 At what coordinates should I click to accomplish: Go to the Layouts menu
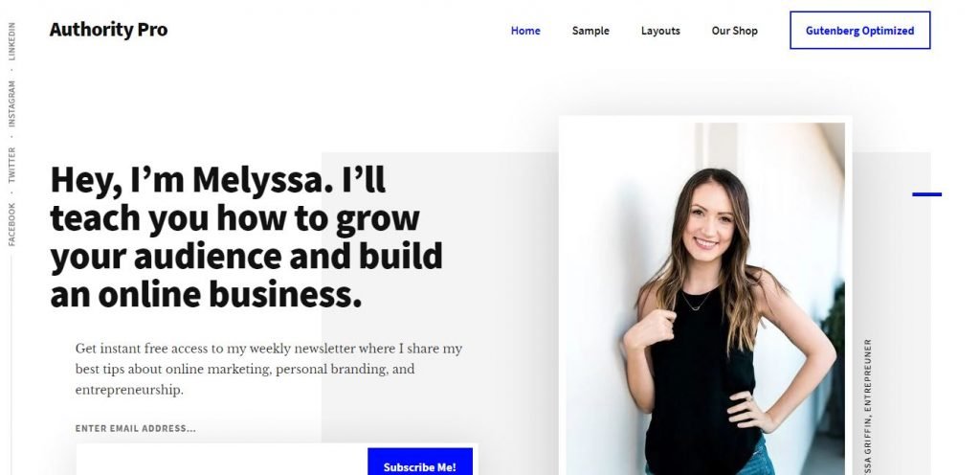[660, 31]
